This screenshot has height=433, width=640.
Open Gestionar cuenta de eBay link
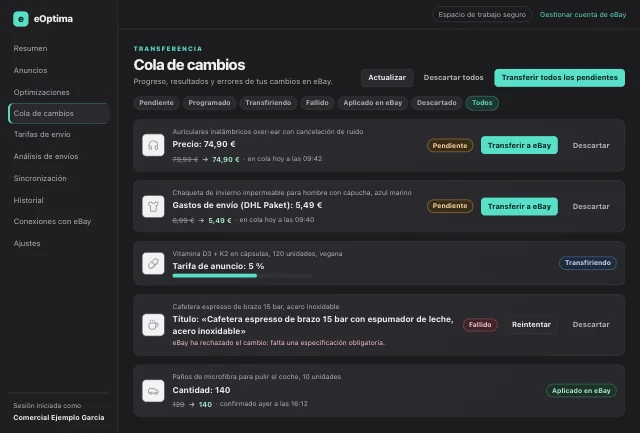point(583,15)
